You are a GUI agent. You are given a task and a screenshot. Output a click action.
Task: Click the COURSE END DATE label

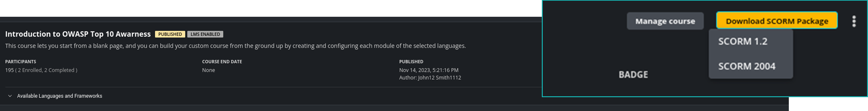(x=222, y=62)
